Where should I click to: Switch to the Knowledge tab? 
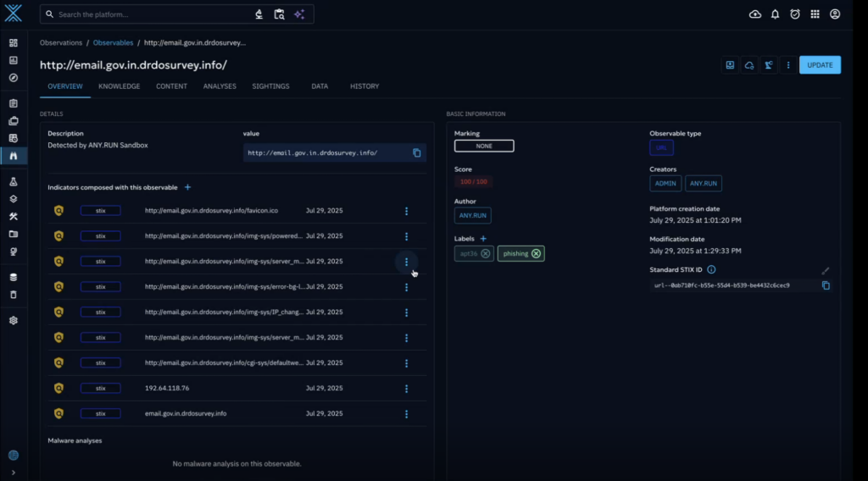click(119, 86)
